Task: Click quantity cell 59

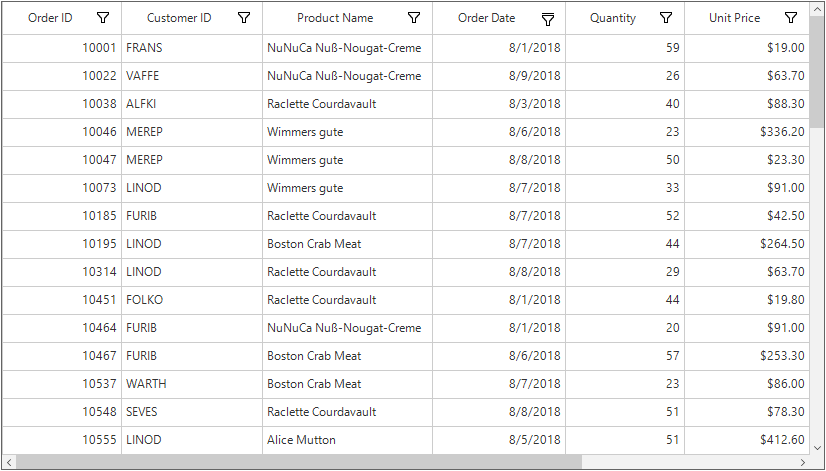Action: pyautogui.click(x=625, y=48)
